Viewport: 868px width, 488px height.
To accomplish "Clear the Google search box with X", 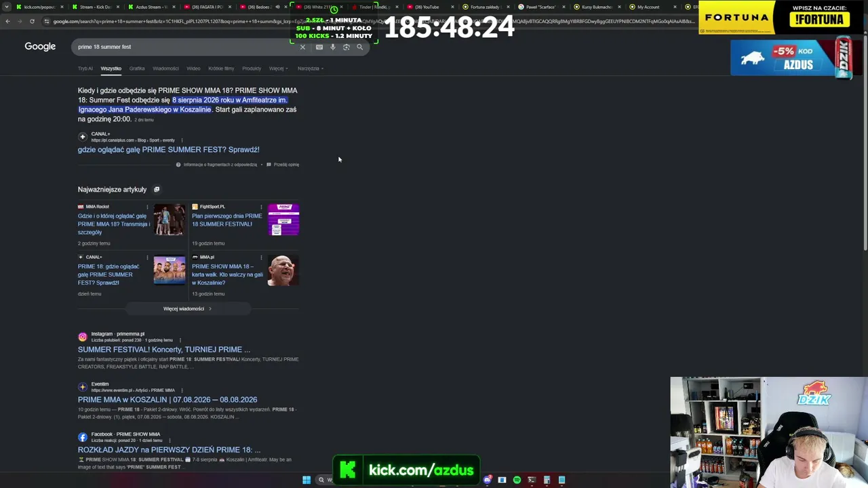I will pos(302,47).
